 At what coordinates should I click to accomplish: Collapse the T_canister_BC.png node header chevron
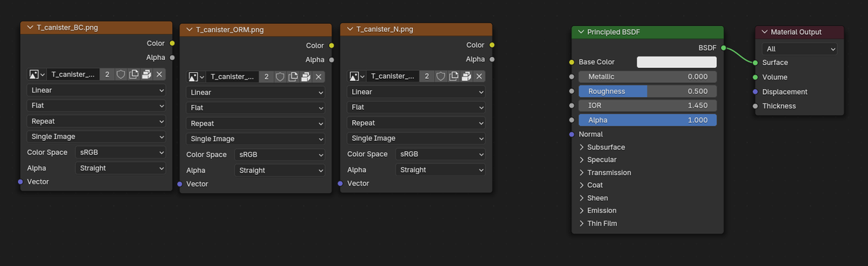[x=30, y=27]
